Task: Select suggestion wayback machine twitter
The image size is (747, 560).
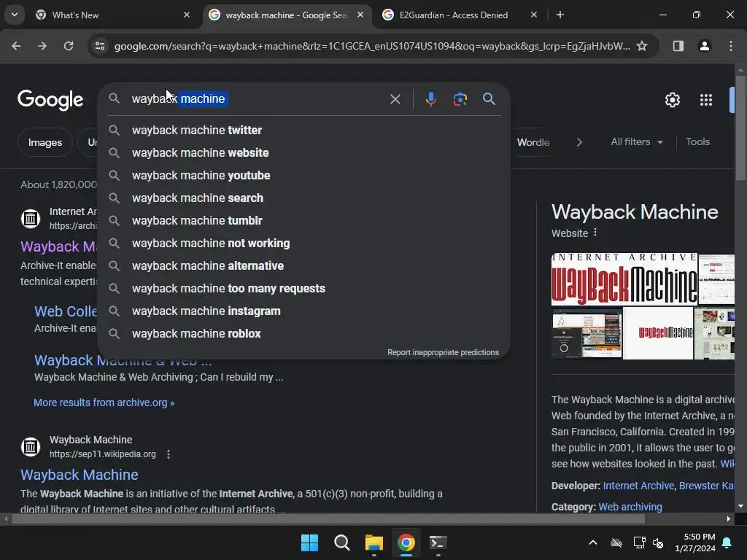Action: pyautogui.click(x=303, y=130)
